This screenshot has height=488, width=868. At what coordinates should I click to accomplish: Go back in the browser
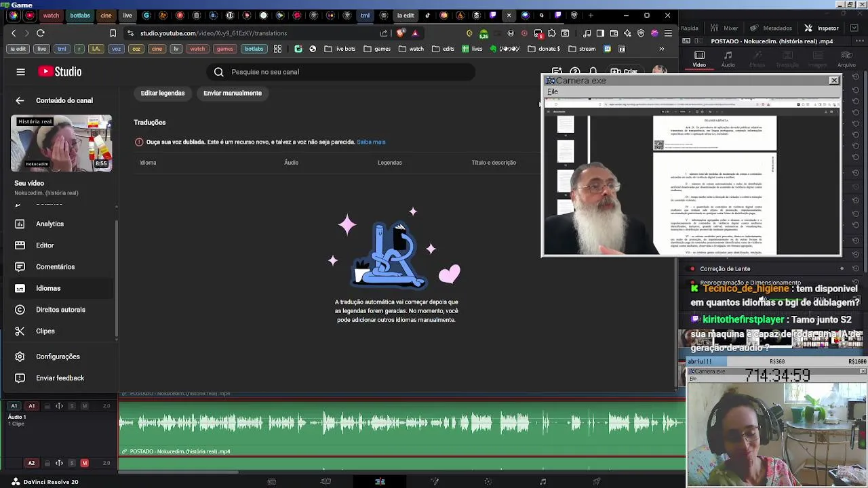click(14, 33)
